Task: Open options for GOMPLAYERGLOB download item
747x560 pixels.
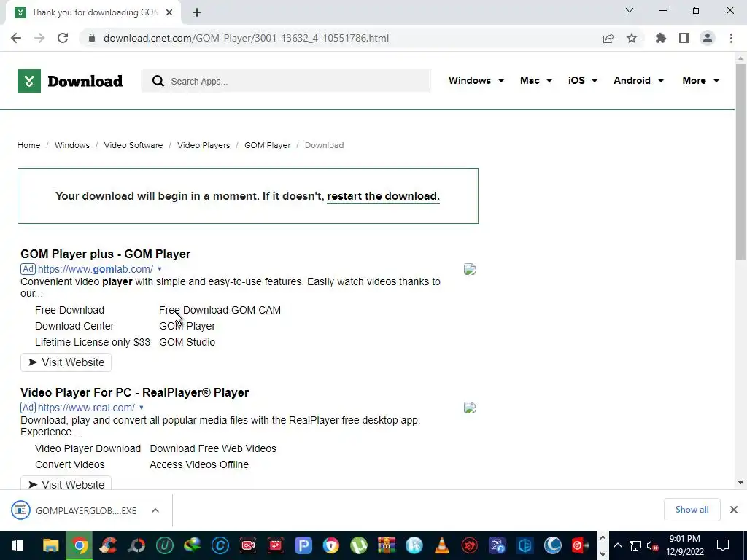Action: tap(155, 510)
